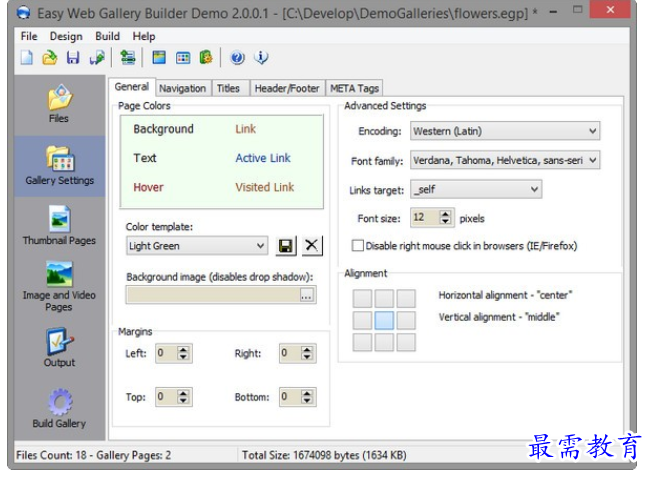Select the General tab

tap(132, 87)
